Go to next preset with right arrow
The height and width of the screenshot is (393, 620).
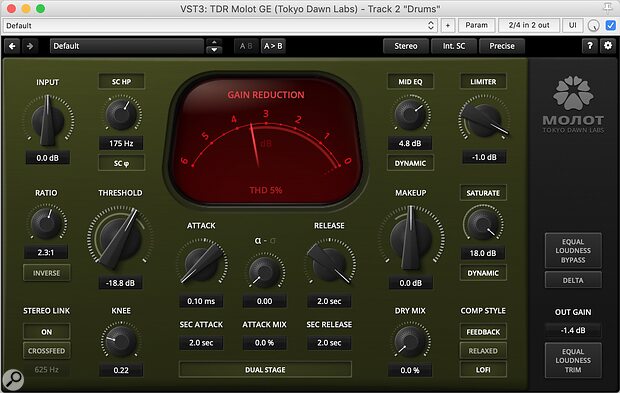(30, 46)
